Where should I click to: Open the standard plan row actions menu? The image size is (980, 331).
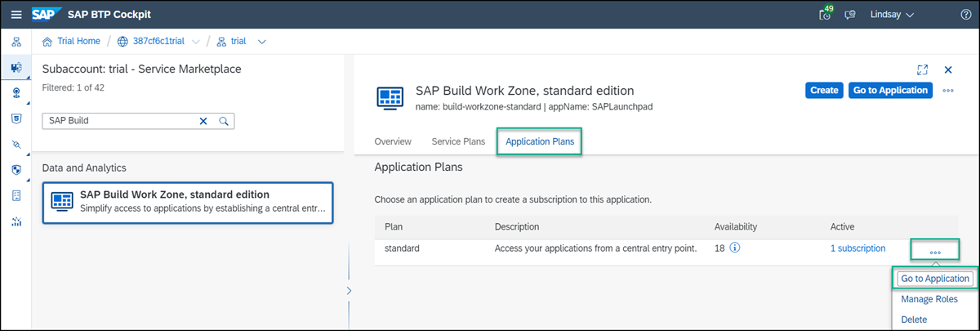click(x=935, y=252)
